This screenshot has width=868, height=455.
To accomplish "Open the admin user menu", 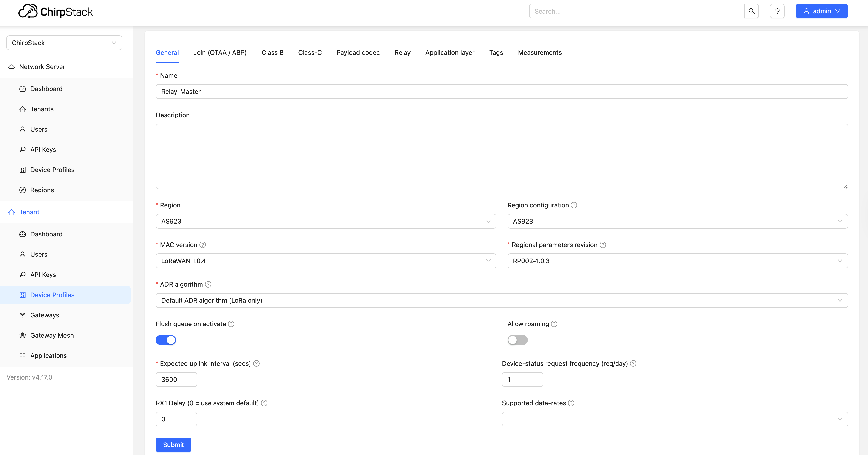I will click(821, 11).
